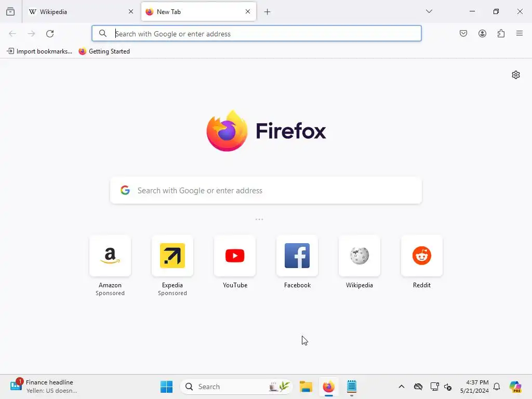Open Firefox View recent browsing icon

[x=10, y=11]
